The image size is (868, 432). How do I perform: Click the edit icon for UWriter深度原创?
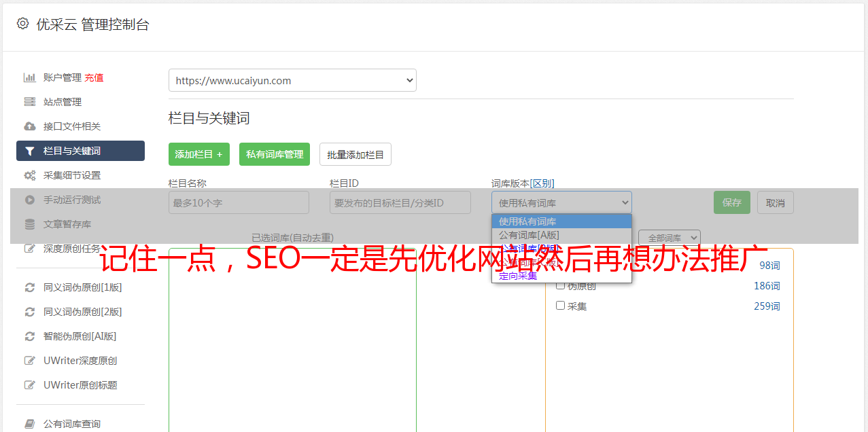[29, 361]
